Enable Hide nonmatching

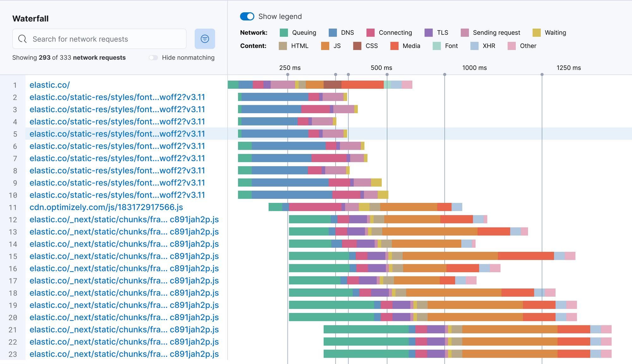(x=154, y=58)
